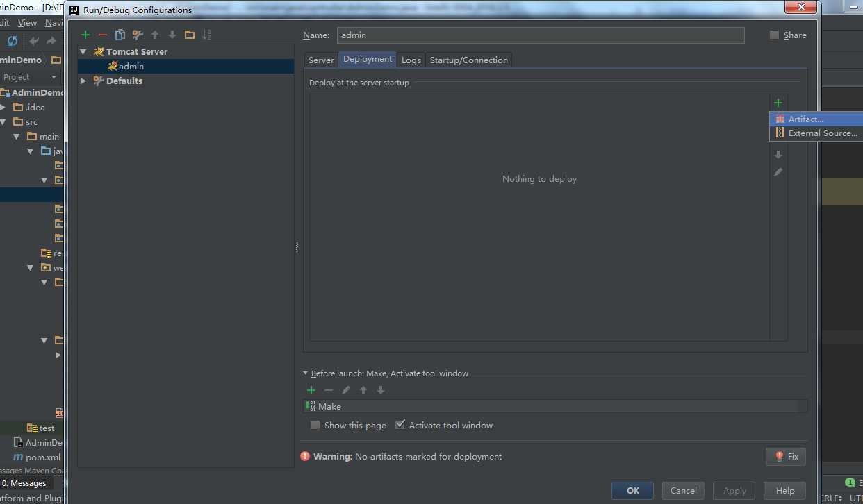Screen dimensions: 863x504
Task: Collapse the java folder arrow
Action: coord(31,151)
